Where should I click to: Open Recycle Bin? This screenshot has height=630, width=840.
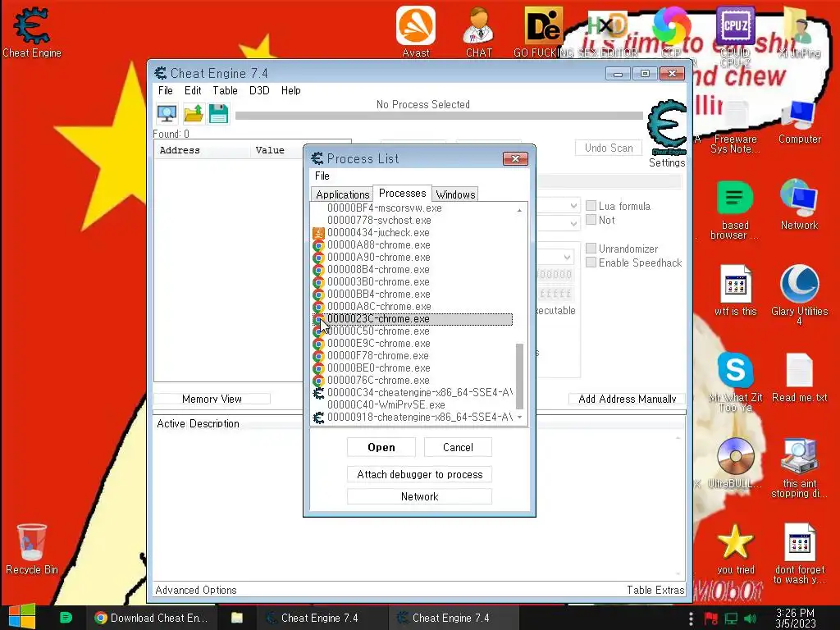(x=32, y=550)
